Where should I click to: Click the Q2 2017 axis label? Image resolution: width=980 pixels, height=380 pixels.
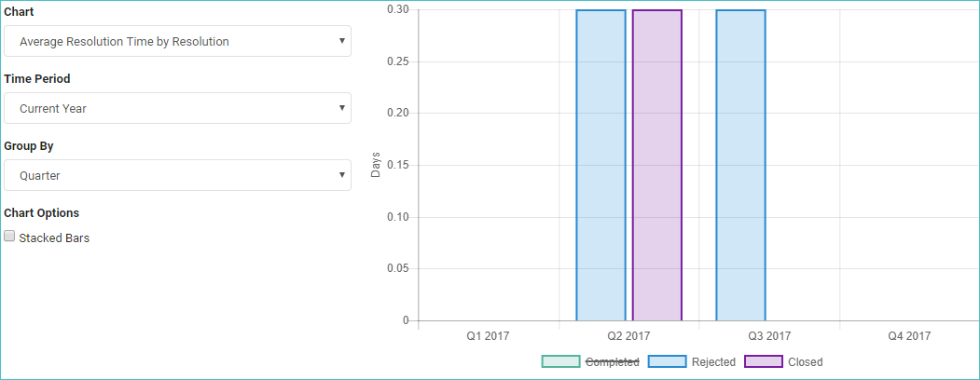pyautogui.click(x=628, y=336)
